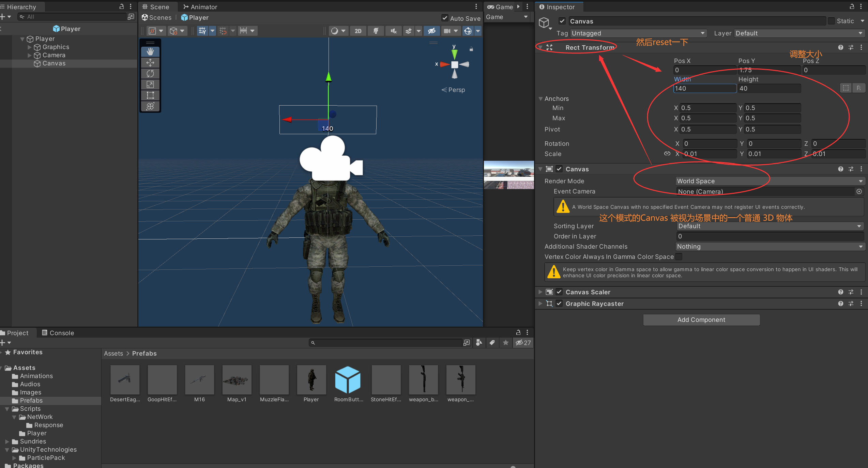
Task: Click Assets breadcrumb in Project
Action: coord(113,354)
